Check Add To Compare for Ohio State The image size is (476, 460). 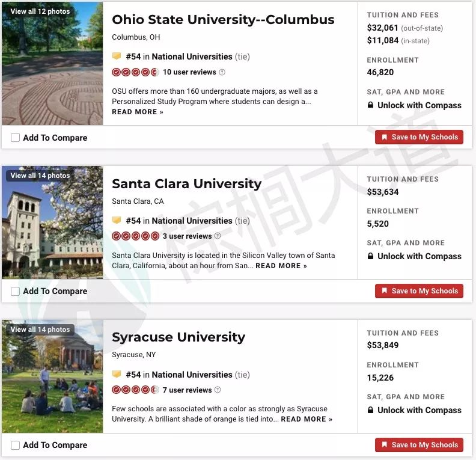point(15,138)
